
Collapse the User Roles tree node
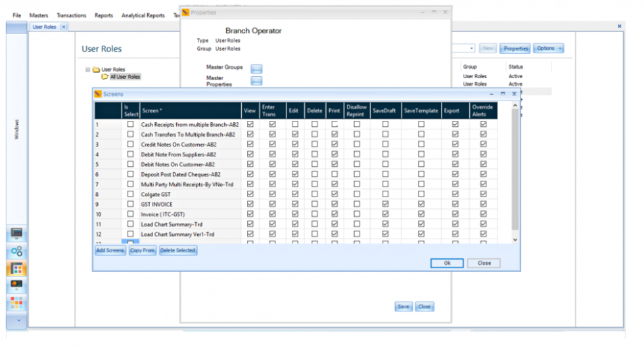point(87,69)
